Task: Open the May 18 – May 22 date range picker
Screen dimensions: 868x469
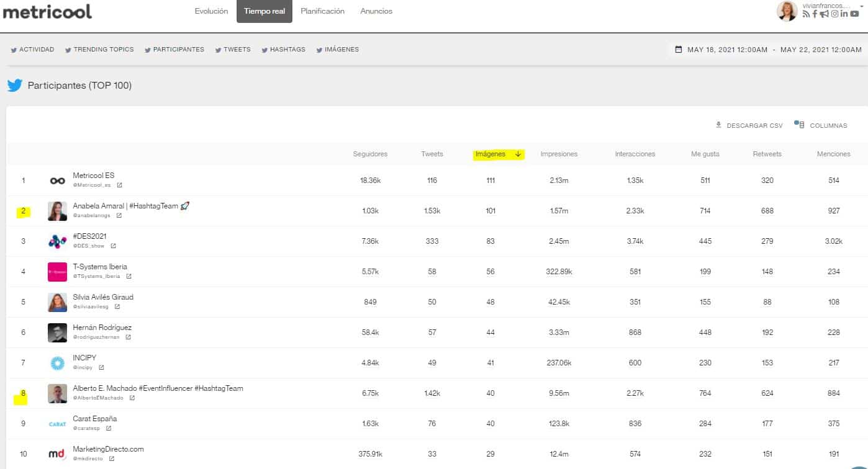Action: click(x=768, y=50)
